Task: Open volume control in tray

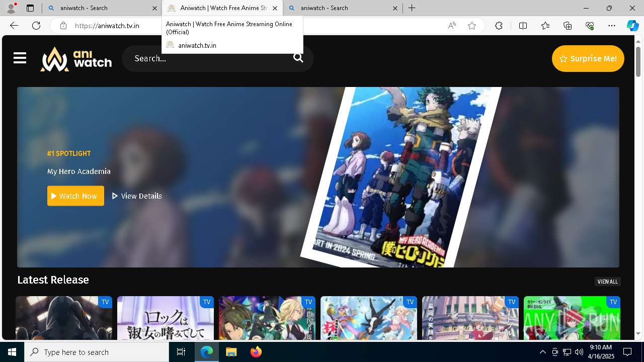Action: [x=579, y=352]
